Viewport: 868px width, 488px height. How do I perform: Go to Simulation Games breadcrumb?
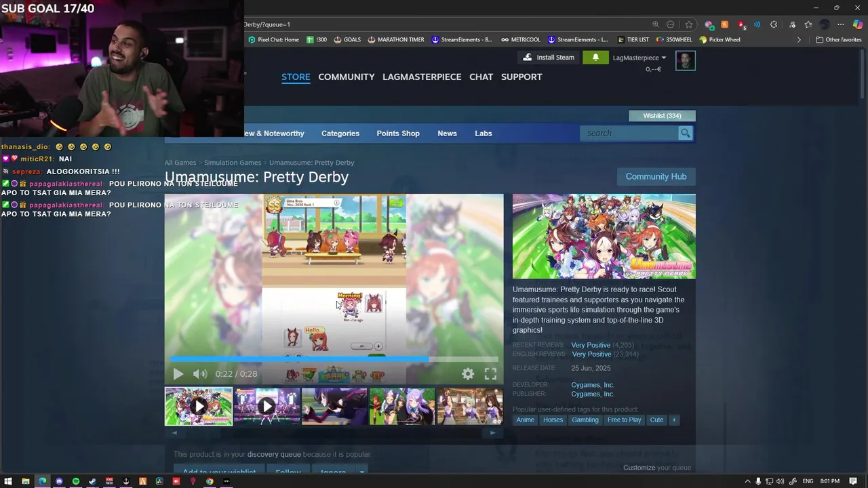coord(233,163)
